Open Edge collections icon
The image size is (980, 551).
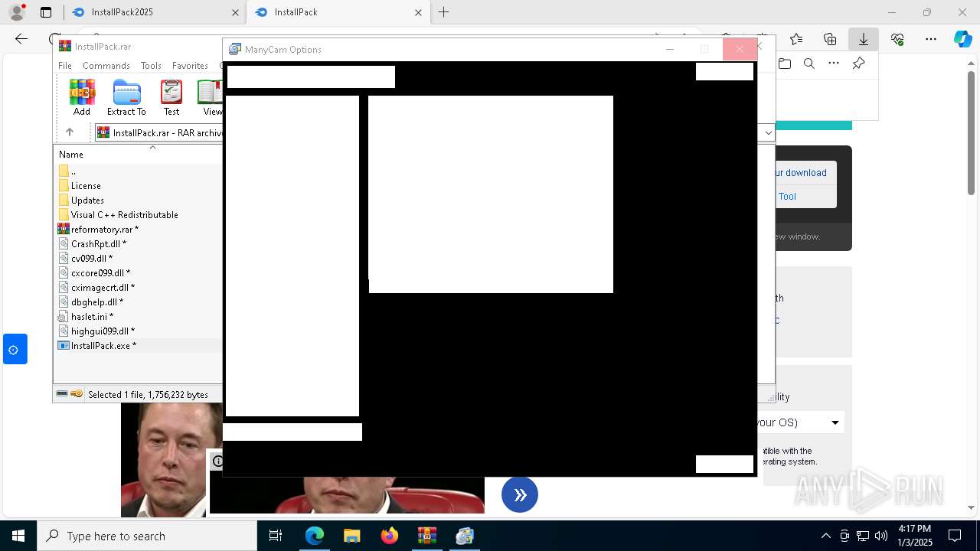coord(830,39)
